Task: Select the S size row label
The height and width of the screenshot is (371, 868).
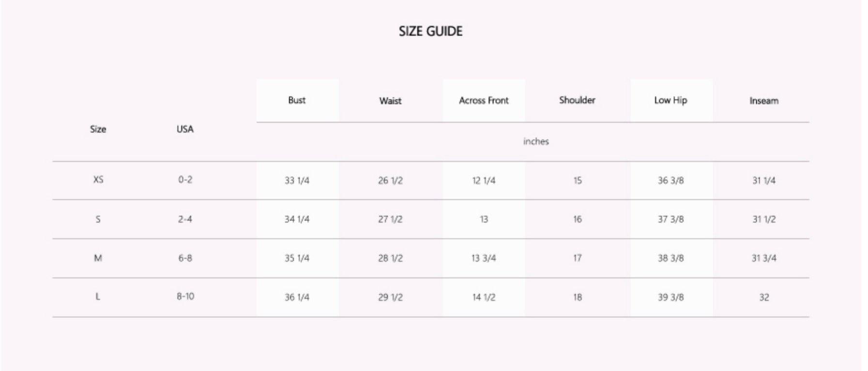Action: coord(98,219)
